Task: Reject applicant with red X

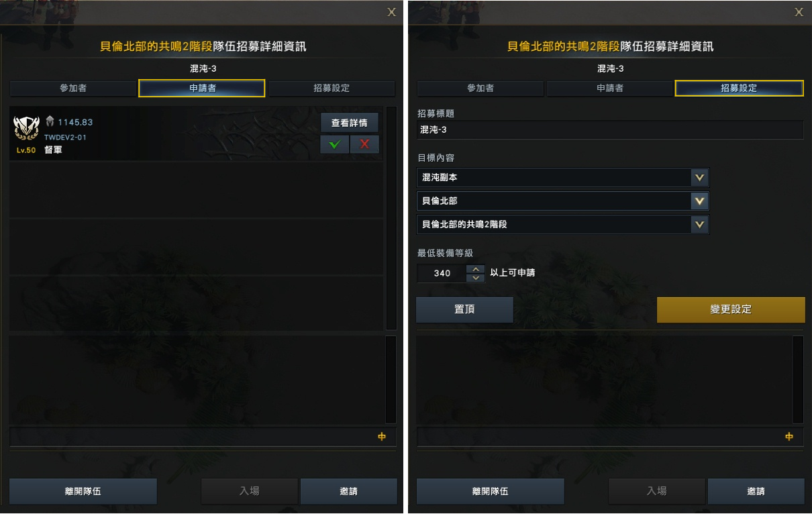Action: pos(364,145)
